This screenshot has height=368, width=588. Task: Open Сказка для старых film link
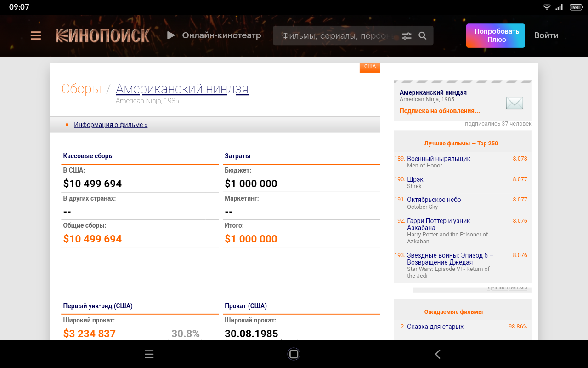tap(435, 327)
